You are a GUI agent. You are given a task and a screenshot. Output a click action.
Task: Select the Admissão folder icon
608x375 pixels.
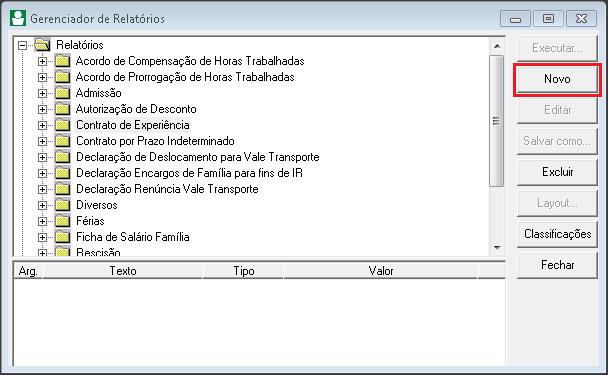tap(62, 93)
